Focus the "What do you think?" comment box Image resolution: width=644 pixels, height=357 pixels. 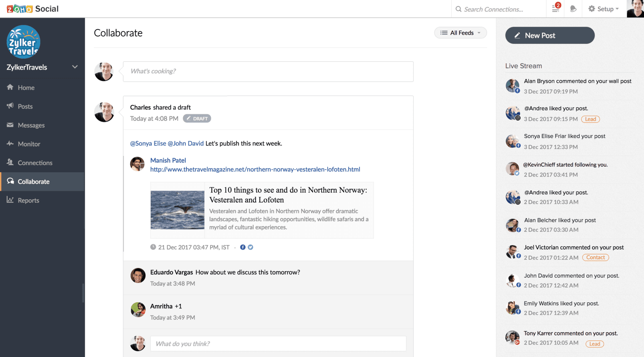click(x=278, y=344)
